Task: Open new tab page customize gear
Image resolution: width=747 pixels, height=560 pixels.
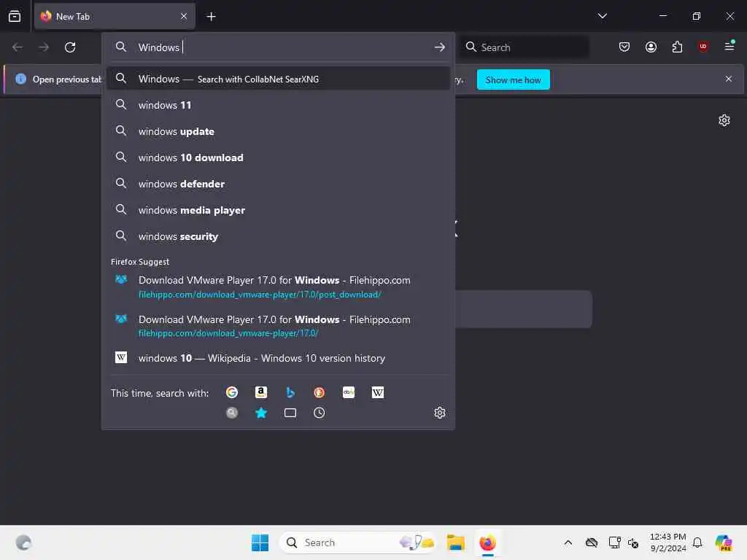Action: pos(724,120)
